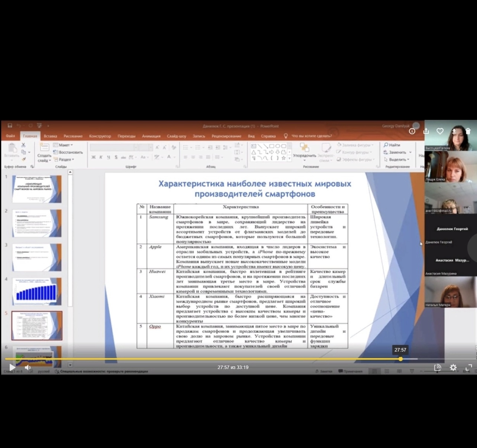
Task: Delete the video with trash icon
Action: pos(468,131)
